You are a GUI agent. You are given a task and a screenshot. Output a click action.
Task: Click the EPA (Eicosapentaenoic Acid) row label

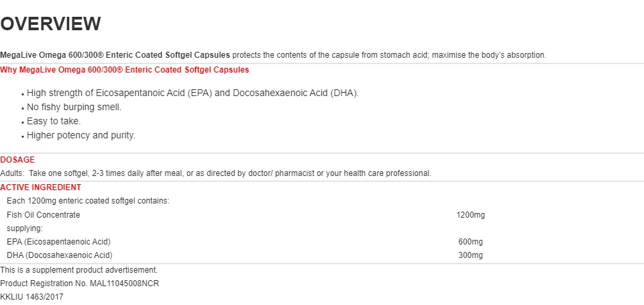coord(59,242)
